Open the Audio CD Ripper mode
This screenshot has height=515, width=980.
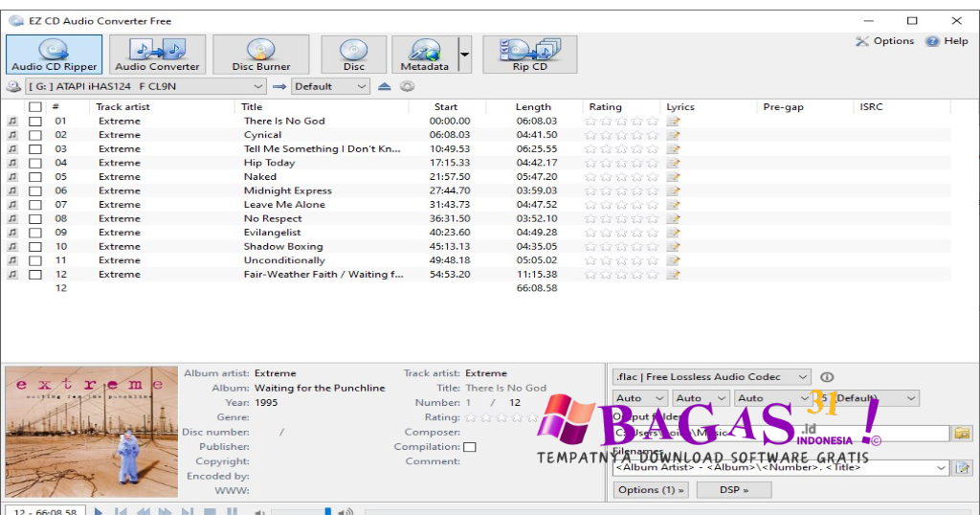(55, 55)
